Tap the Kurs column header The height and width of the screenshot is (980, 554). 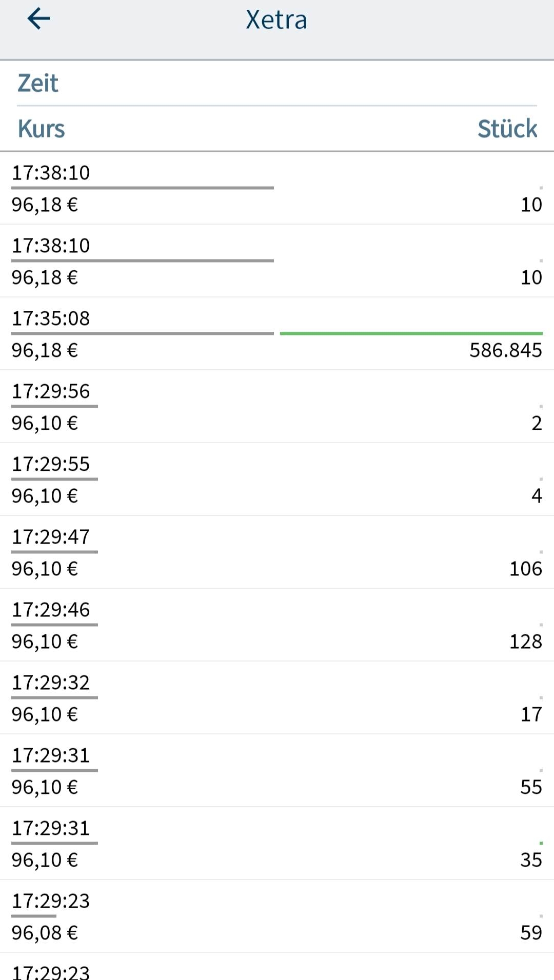point(41,129)
